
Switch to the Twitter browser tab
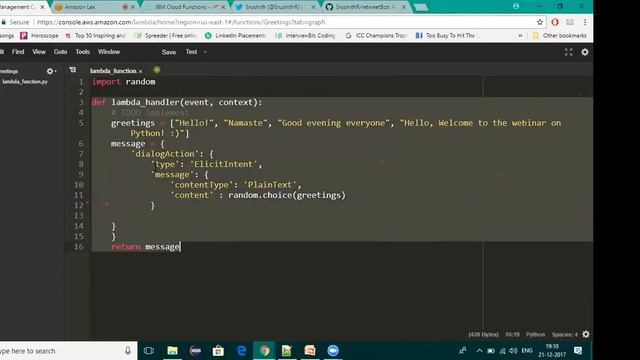pos(276,7)
